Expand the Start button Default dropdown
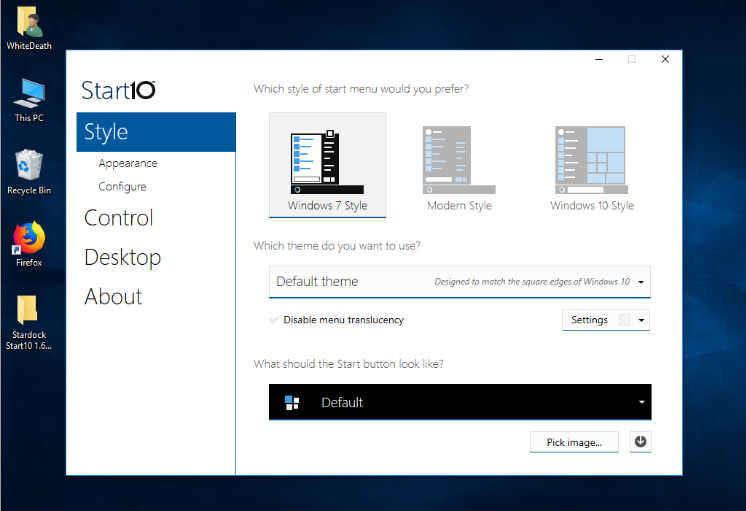Image resolution: width=746 pixels, height=511 pixels. 460,402
